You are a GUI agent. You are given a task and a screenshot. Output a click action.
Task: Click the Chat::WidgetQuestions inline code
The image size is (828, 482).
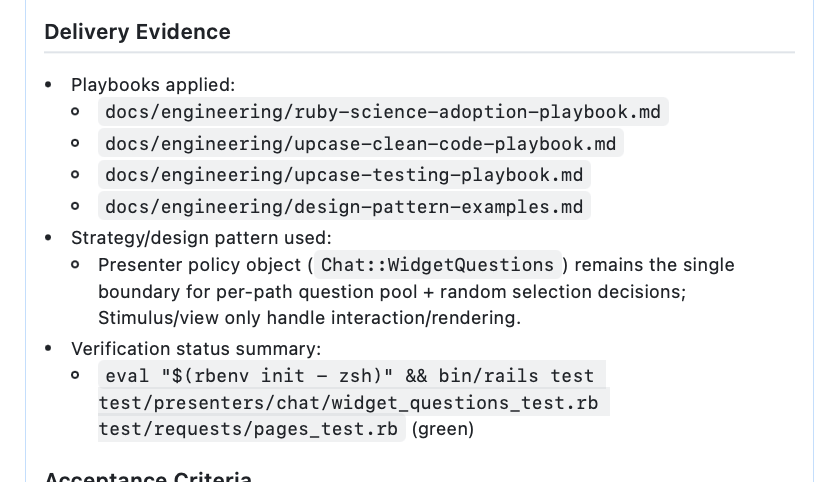pyautogui.click(x=437, y=265)
